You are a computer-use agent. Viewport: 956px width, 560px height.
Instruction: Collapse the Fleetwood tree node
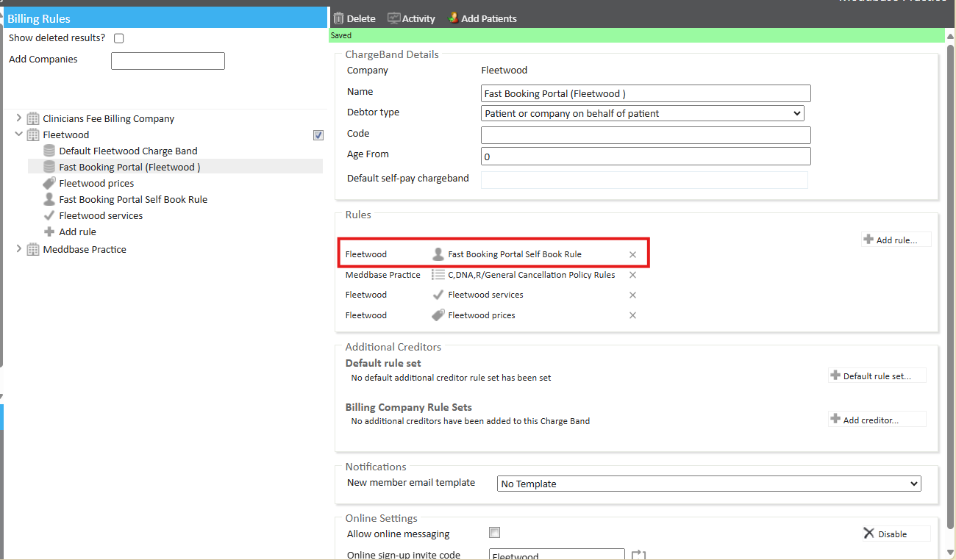pos(19,134)
